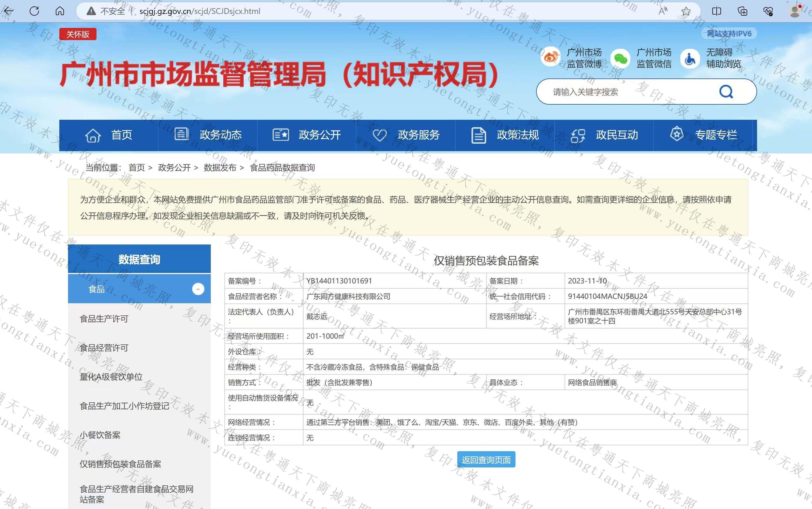Select 量化A级餐饮单位 in sidebar
Screen dimensions: 812x509
point(111,377)
